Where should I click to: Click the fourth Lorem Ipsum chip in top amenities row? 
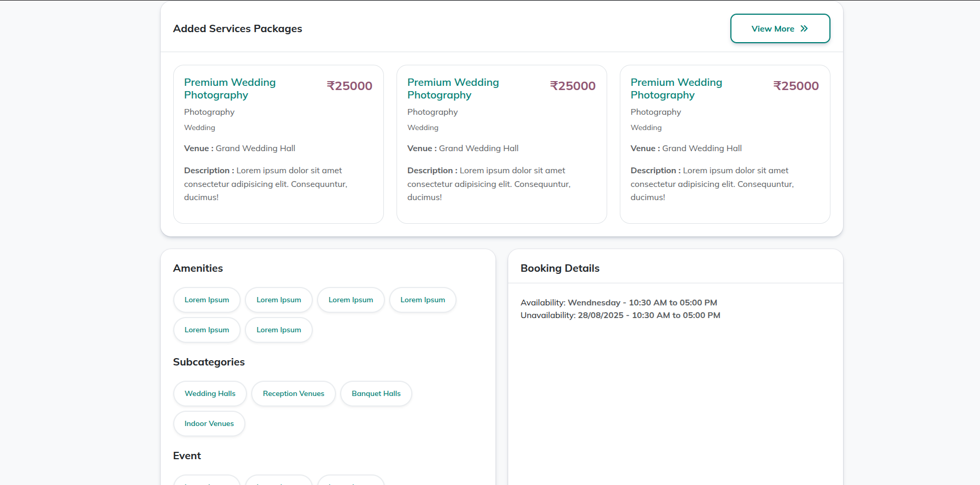[422, 300]
